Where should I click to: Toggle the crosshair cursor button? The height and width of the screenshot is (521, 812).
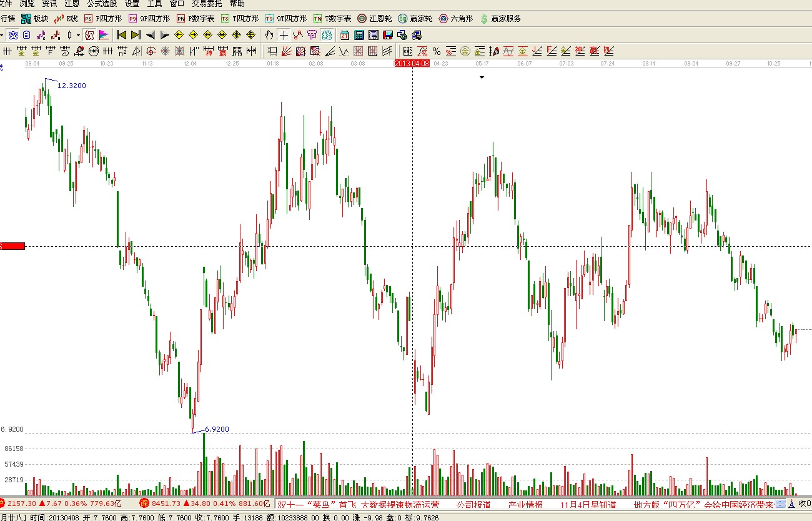284,35
